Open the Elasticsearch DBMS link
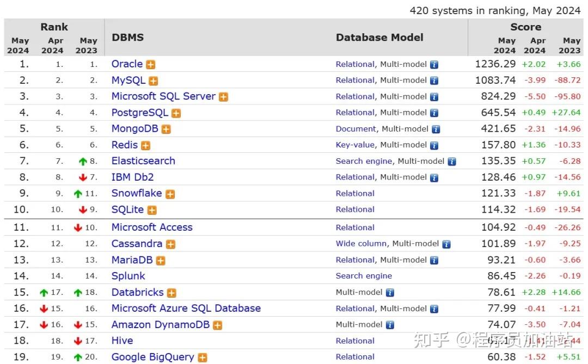588x364 pixels. [x=143, y=161]
